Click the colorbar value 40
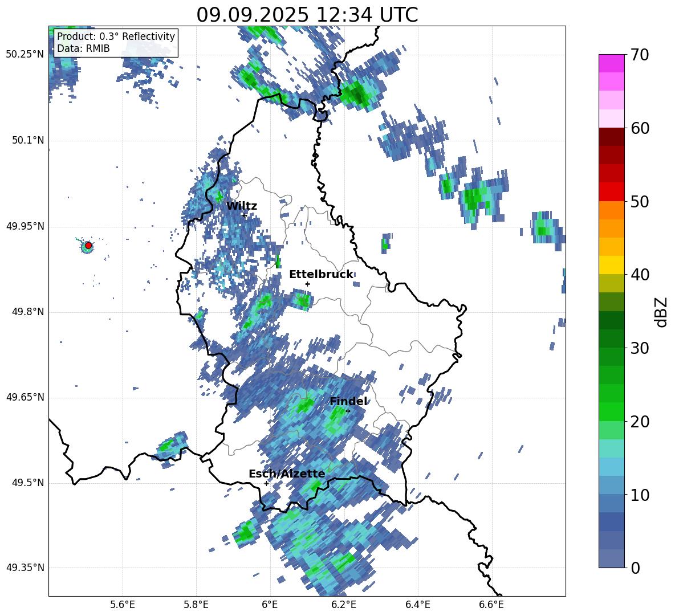Screen dimensions: 675x616 coord(640,275)
